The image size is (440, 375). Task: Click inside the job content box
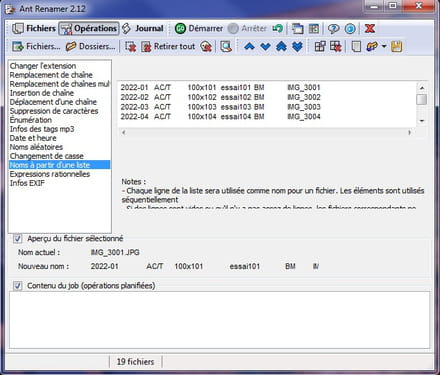click(x=219, y=320)
